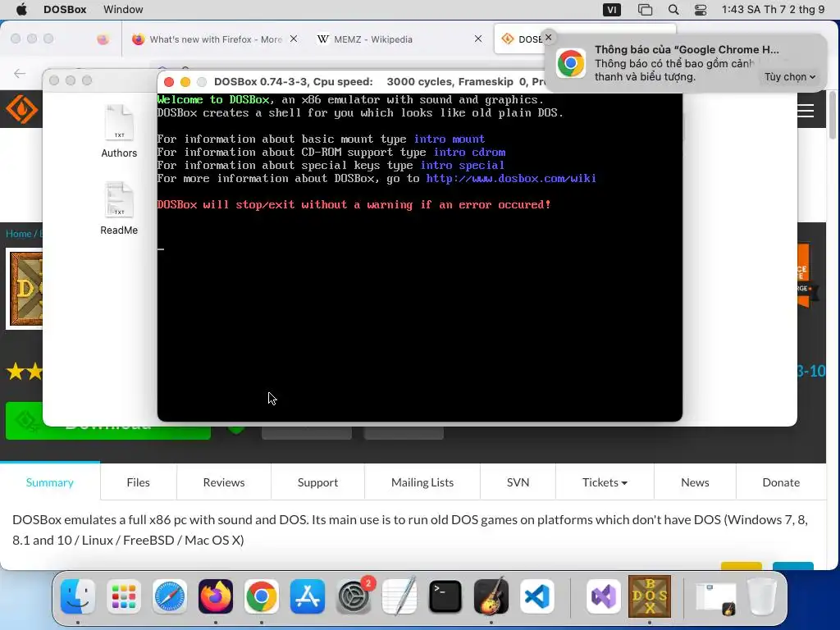This screenshot has height=630, width=840.
Task: Open Finder from the Dock
Action: click(78, 596)
